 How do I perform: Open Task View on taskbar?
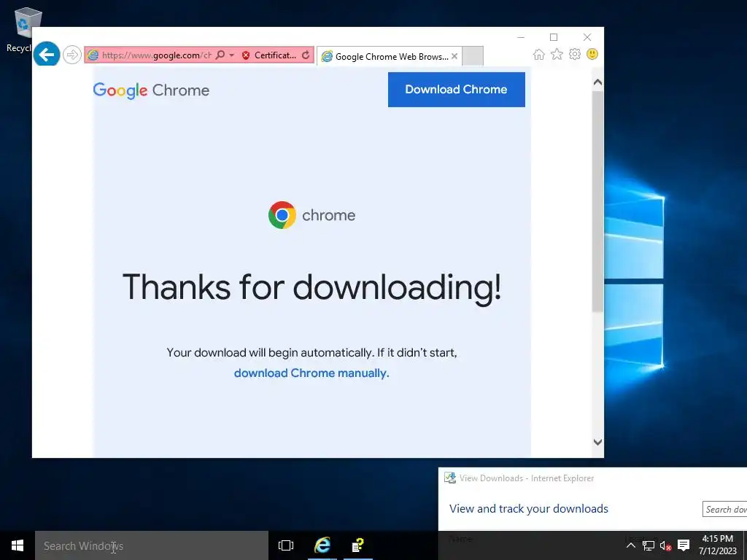[286, 545]
